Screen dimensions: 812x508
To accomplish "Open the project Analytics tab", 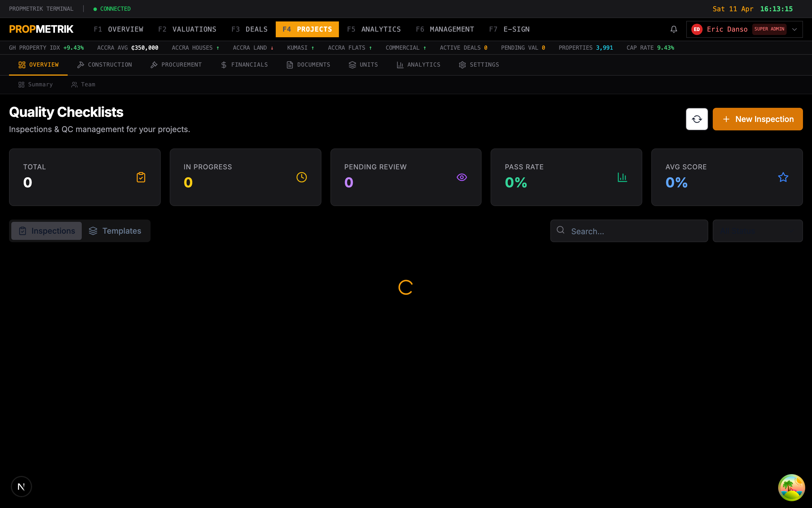I will (x=418, y=65).
